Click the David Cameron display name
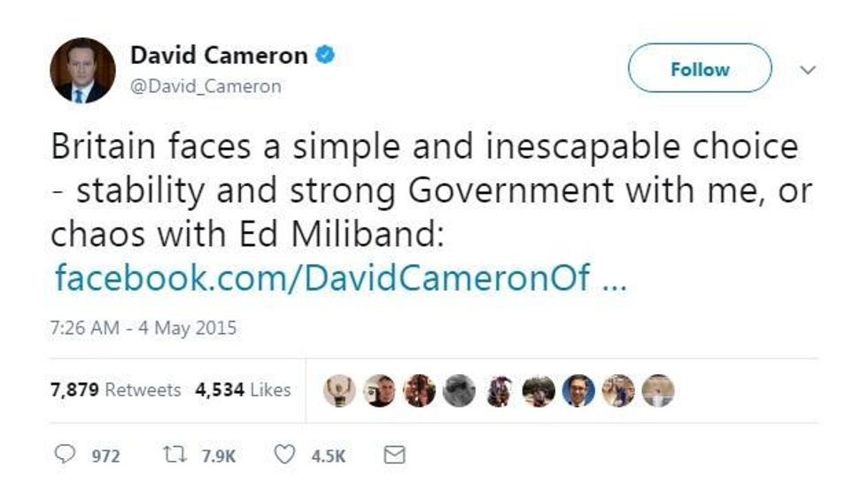This screenshot has height=499, width=868. (x=219, y=56)
